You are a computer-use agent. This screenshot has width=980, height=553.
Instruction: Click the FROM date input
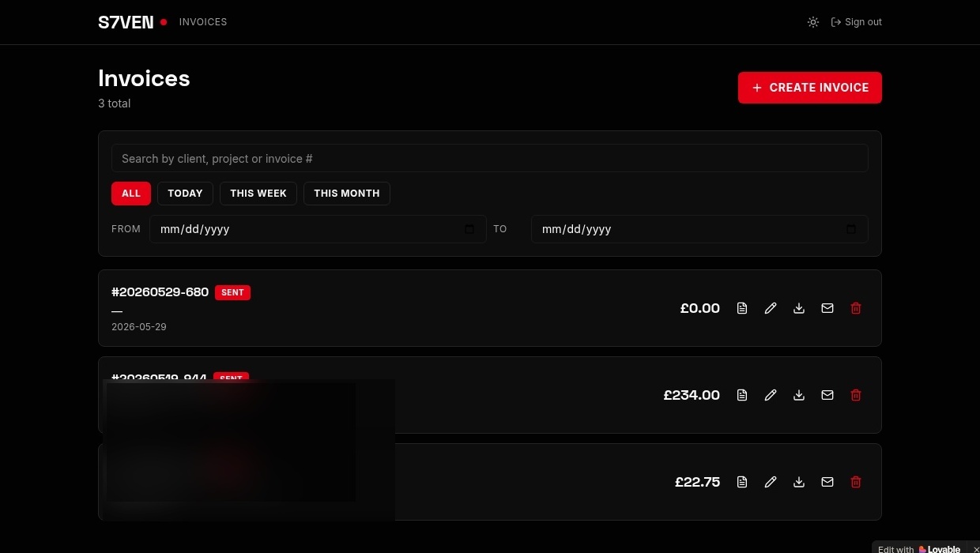coord(318,229)
